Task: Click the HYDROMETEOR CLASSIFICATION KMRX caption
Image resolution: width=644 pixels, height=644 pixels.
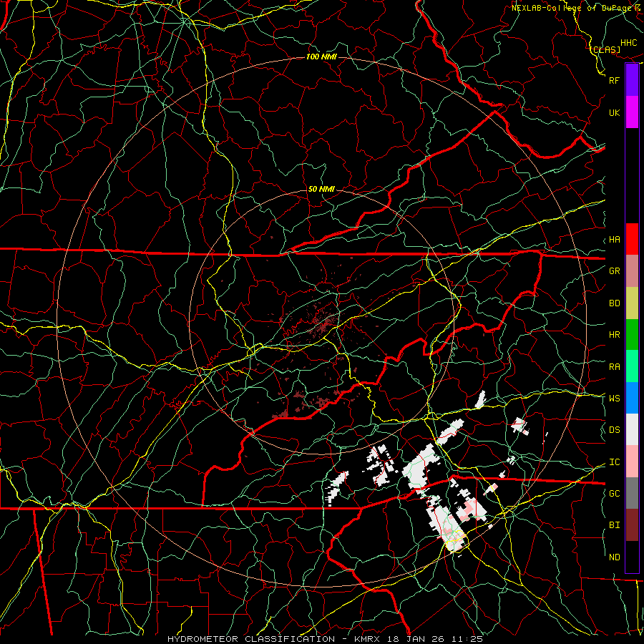Action: click(325, 639)
